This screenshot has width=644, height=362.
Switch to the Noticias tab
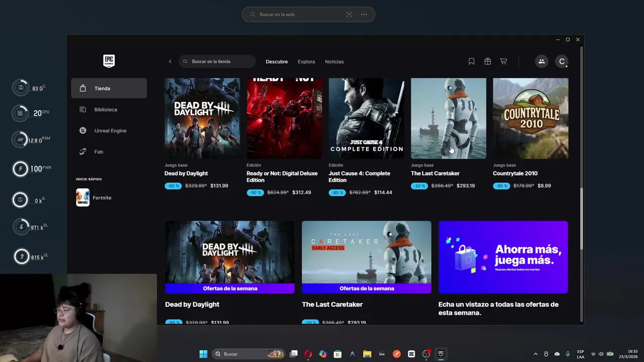click(x=335, y=61)
